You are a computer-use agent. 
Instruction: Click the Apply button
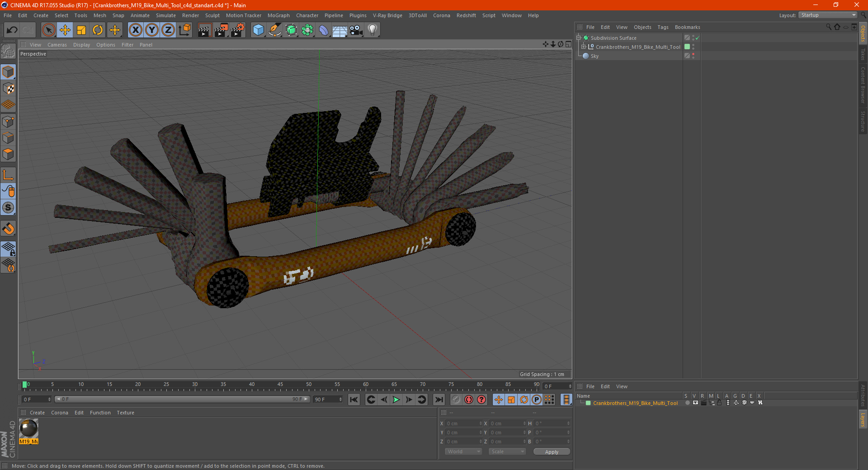tap(552, 452)
